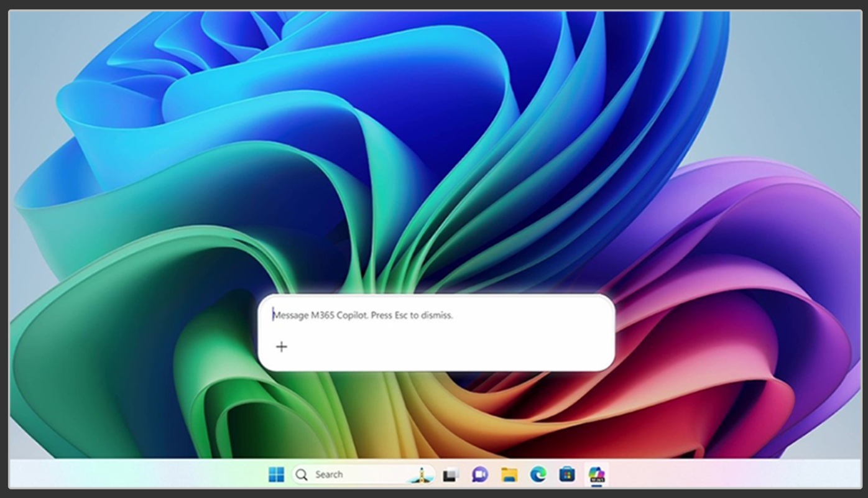This screenshot has width=868, height=498.
Task: Launch the M365 Copilot taskbar app
Action: tap(596, 474)
